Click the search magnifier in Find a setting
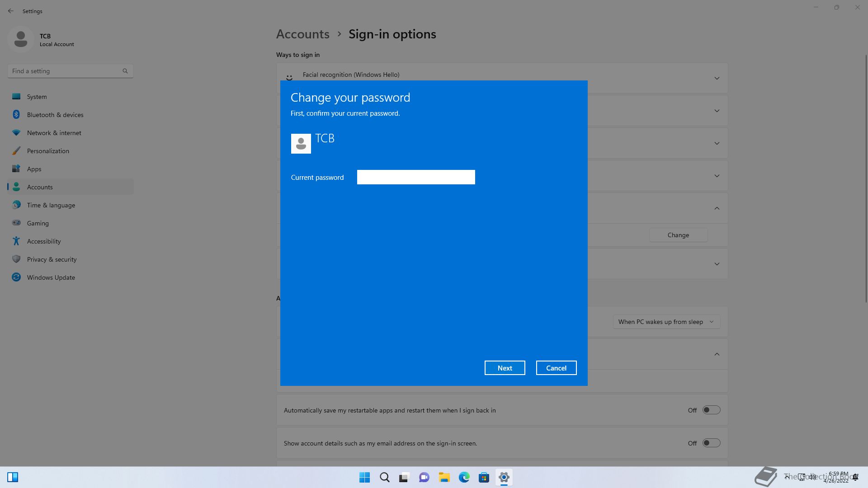 [125, 71]
